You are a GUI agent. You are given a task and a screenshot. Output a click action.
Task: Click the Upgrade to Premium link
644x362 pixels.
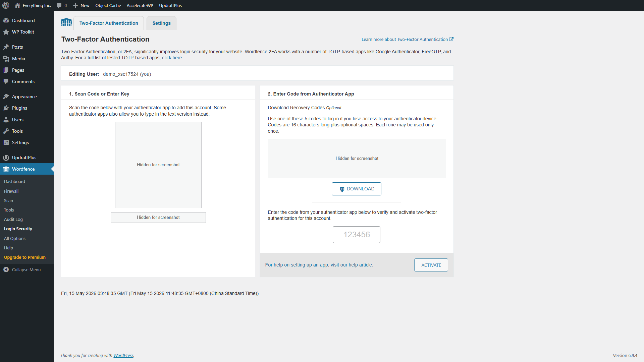pos(25,257)
